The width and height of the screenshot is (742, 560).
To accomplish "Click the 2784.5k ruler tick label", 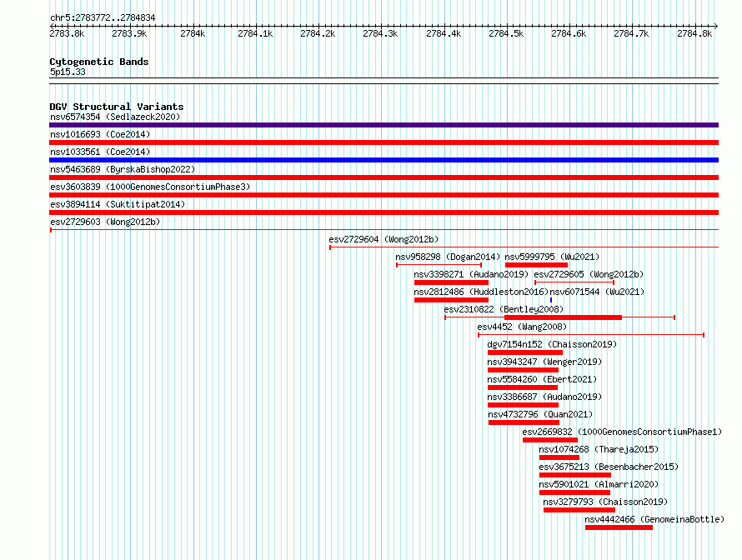I will pyautogui.click(x=506, y=33).
